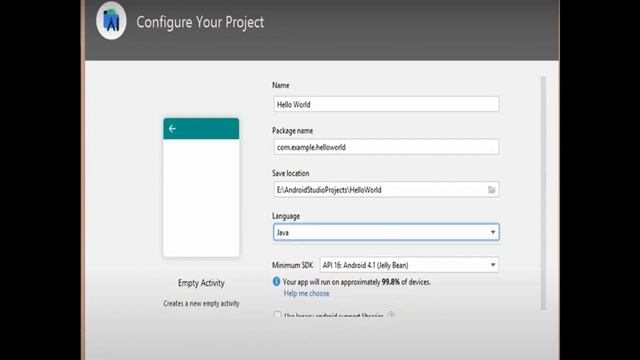This screenshot has height=360, width=640.
Task: Click the Android Studio logo icon
Action: [x=111, y=20]
